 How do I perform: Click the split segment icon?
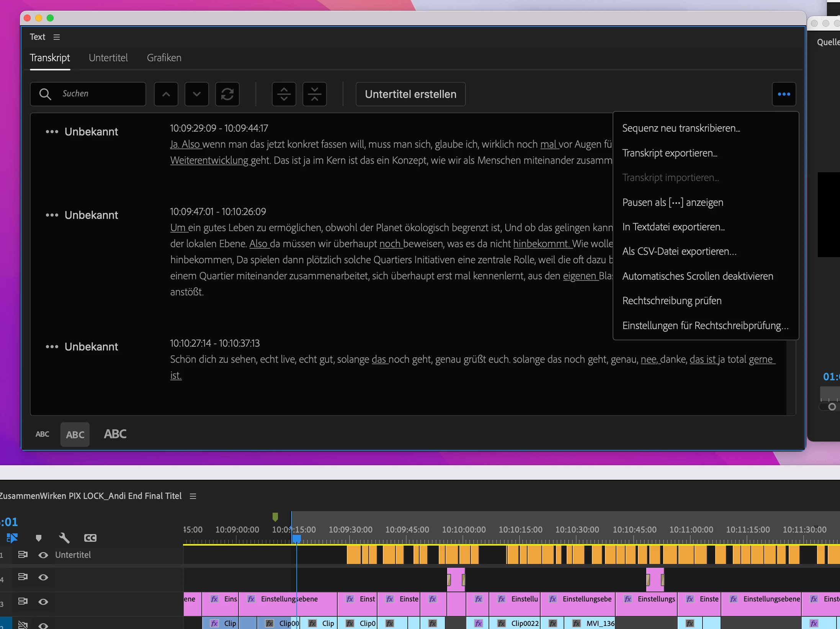click(284, 94)
